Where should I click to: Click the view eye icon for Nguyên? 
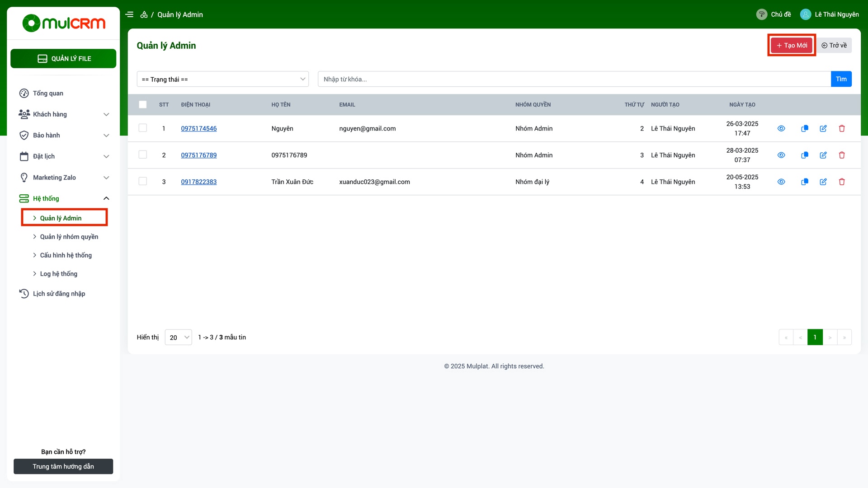[781, 128]
